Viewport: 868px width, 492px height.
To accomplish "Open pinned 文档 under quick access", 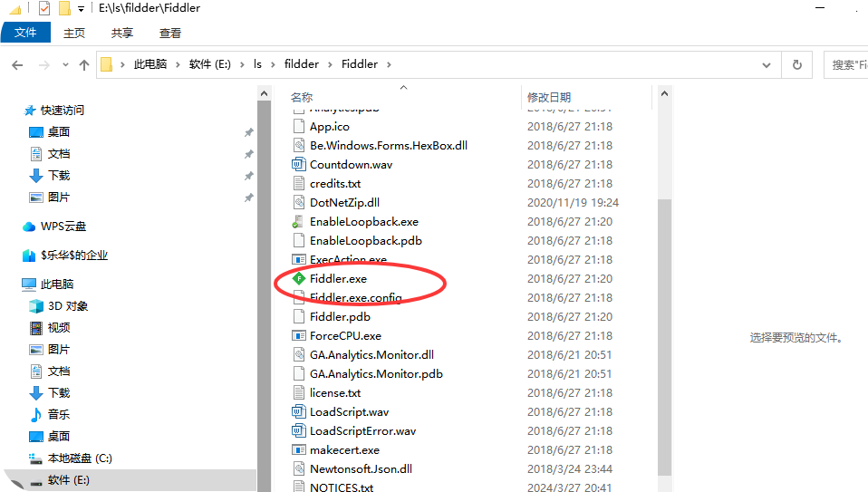I will click(59, 153).
